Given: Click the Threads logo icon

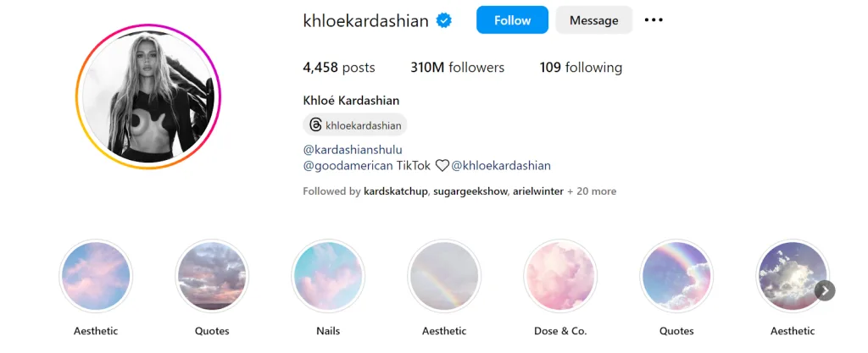Looking at the screenshot, I should point(315,124).
